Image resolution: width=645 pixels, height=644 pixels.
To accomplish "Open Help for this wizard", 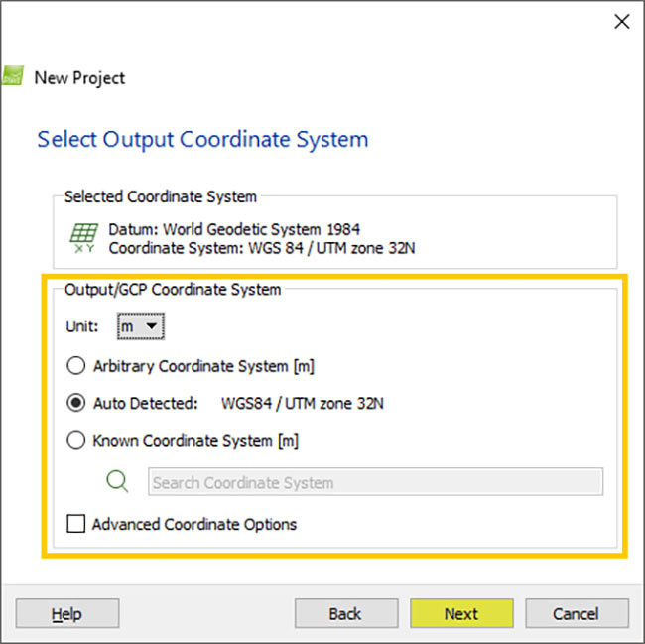I will (67, 613).
